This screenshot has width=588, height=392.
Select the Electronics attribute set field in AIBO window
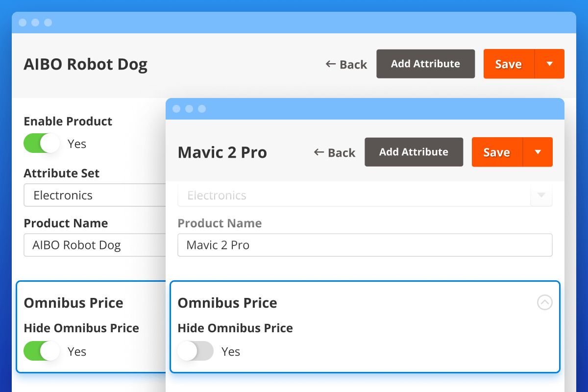[95, 195]
